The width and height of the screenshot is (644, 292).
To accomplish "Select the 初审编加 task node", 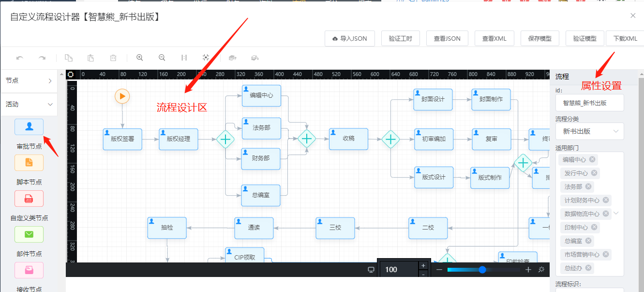I will 434,139.
